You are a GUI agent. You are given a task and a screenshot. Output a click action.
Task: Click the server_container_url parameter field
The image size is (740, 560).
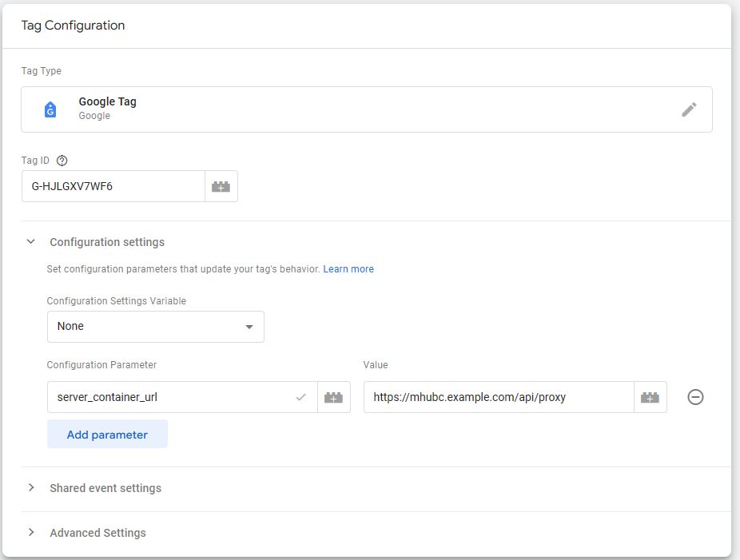pos(182,397)
